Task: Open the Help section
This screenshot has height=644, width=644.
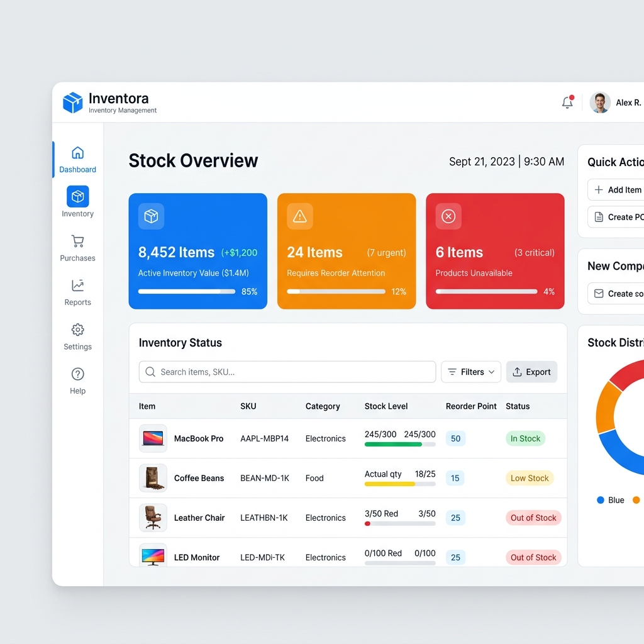Action: (x=77, y=374)
